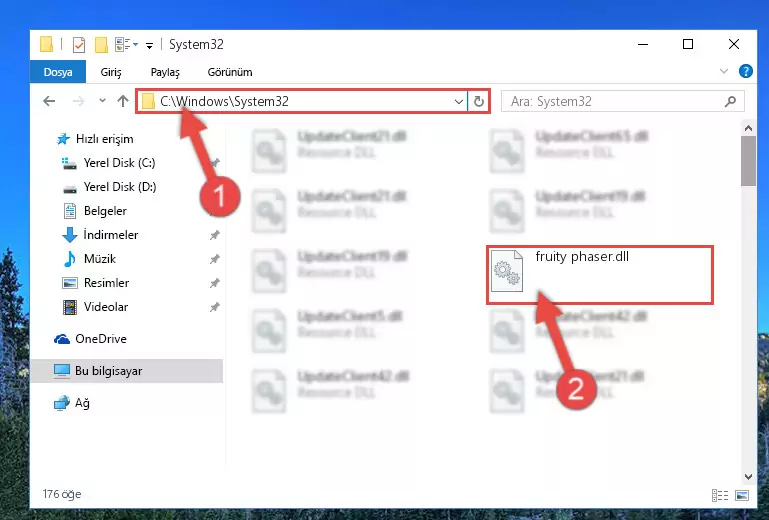Refresh the System32 folder view
Screen dimensions: 769x520
pyautogui.click(x=479, y=102)
